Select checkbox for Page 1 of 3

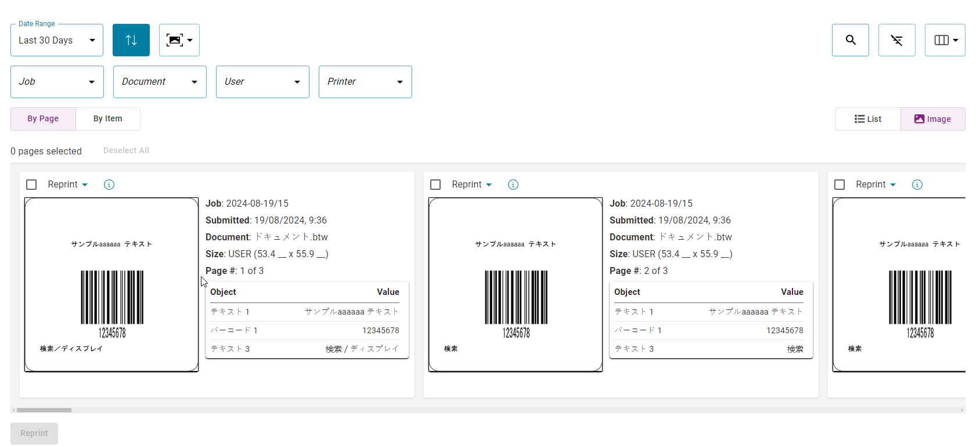(31, 185)
